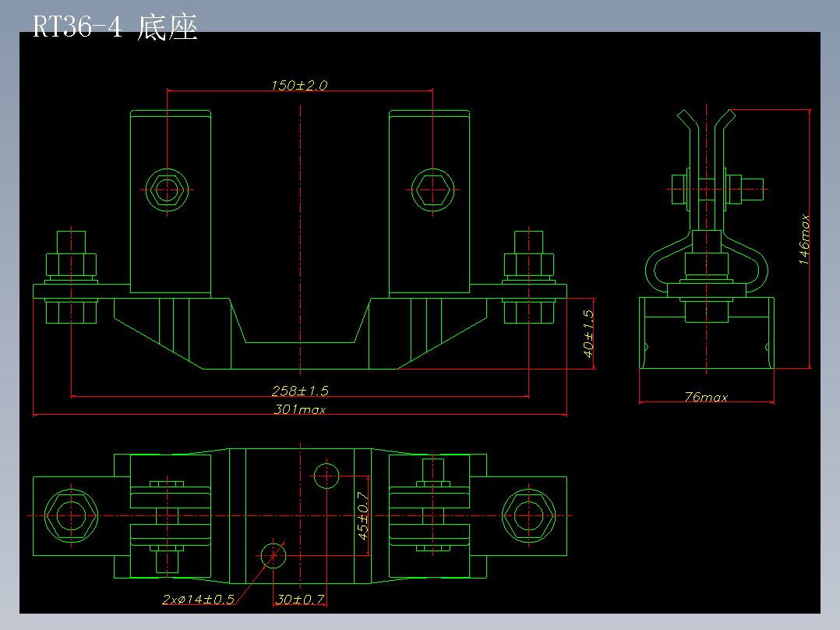Image resolution: width=840 pixels, height=630 pixels.
Task: Select the "146max" vertical dimension text
Action: click(x=804, y=239)
